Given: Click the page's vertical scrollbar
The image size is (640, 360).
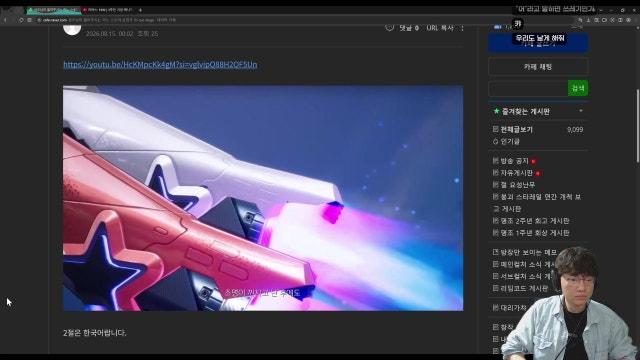Looking at the screenshot, I should point(638,127).
